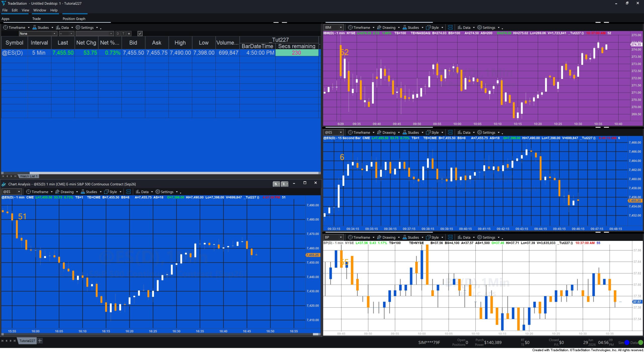644x352 pixels.
Task: Click the SIM****79F account in status bar
Action: [x=429, y=342]
